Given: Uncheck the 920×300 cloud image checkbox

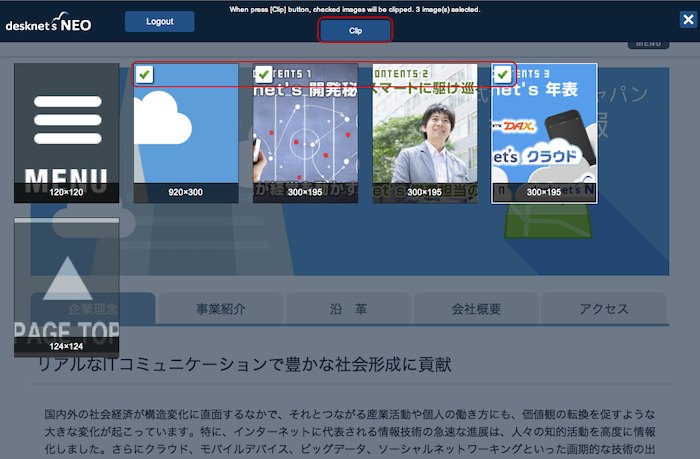Looking at the screenshot, I should pyautogui.click(x=144, y=74).
